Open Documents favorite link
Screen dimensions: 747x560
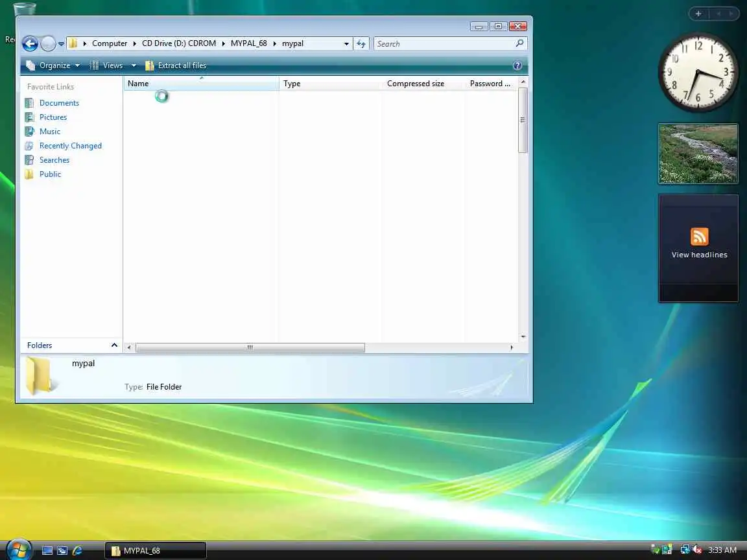pos(59,103)
